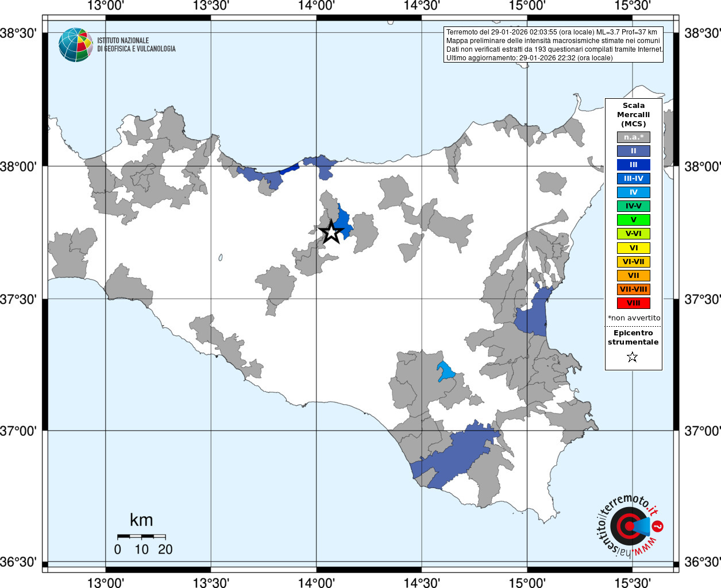The height and width of the screenshot is (588, 721).
Task: Select the III-IV legend swatch
Action: point(634,179)
